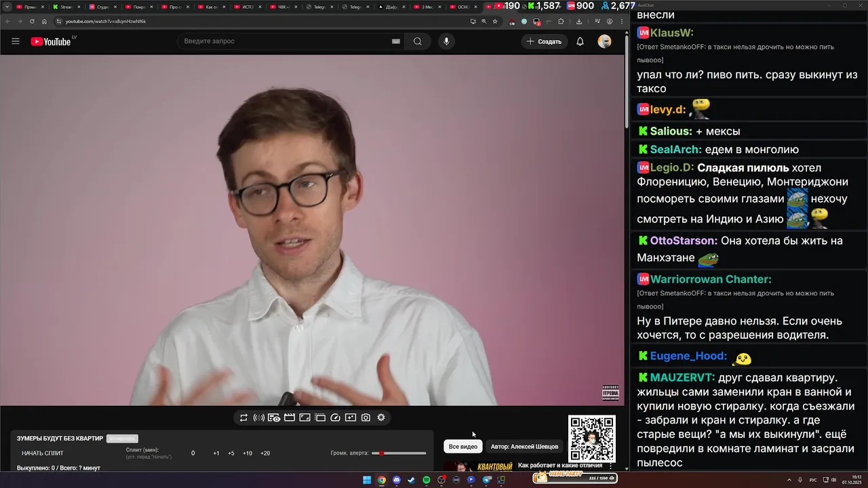Click chat username MAUZERVT
This screenshot has width=868, height=488.
click(682, 378)
